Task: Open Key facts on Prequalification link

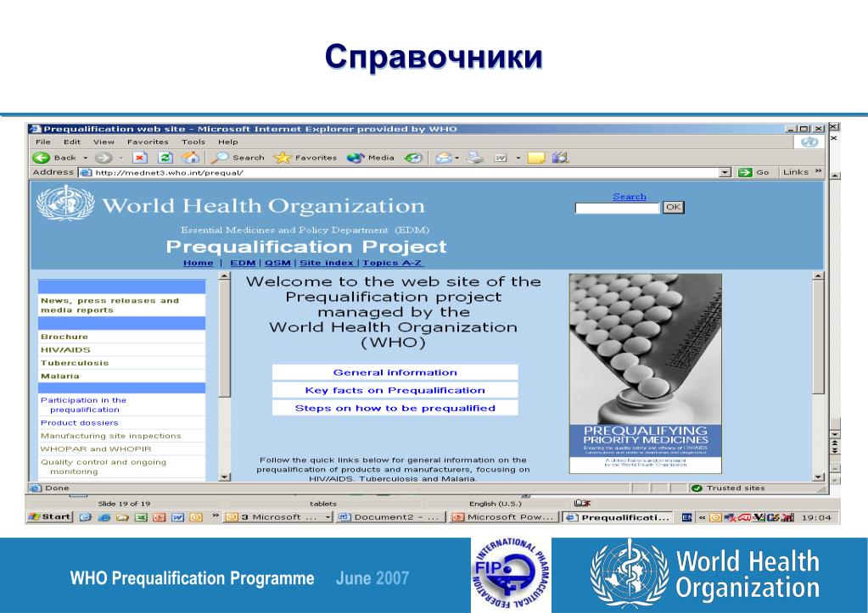Action: coord(395,390)
